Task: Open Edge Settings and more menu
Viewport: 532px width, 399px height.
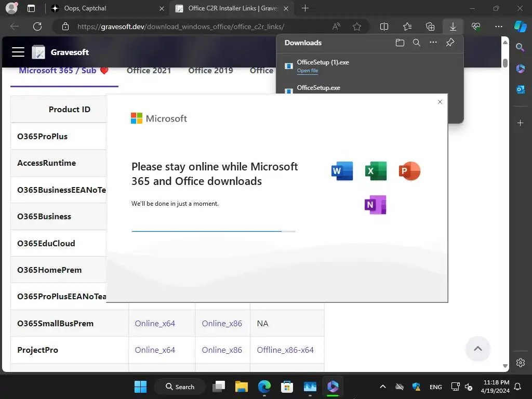Action: [498, 26]
